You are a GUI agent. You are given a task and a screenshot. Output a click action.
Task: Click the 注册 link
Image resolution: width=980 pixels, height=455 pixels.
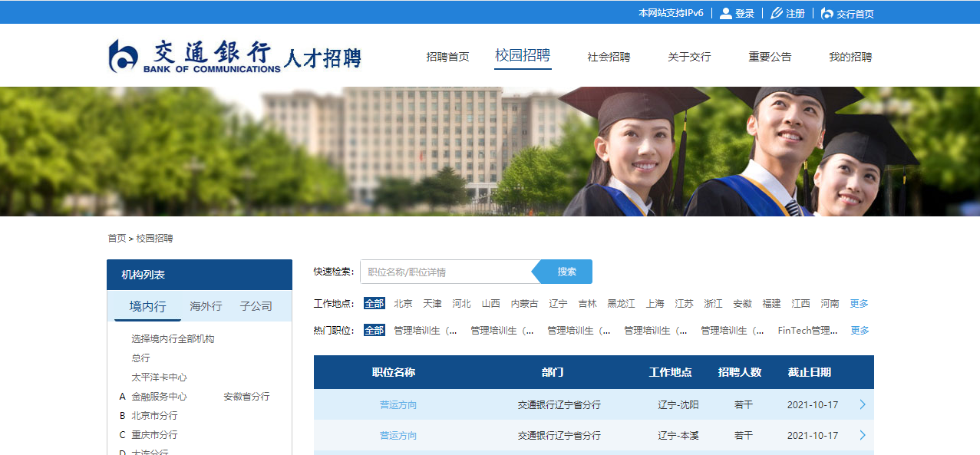tap(795, 14)
